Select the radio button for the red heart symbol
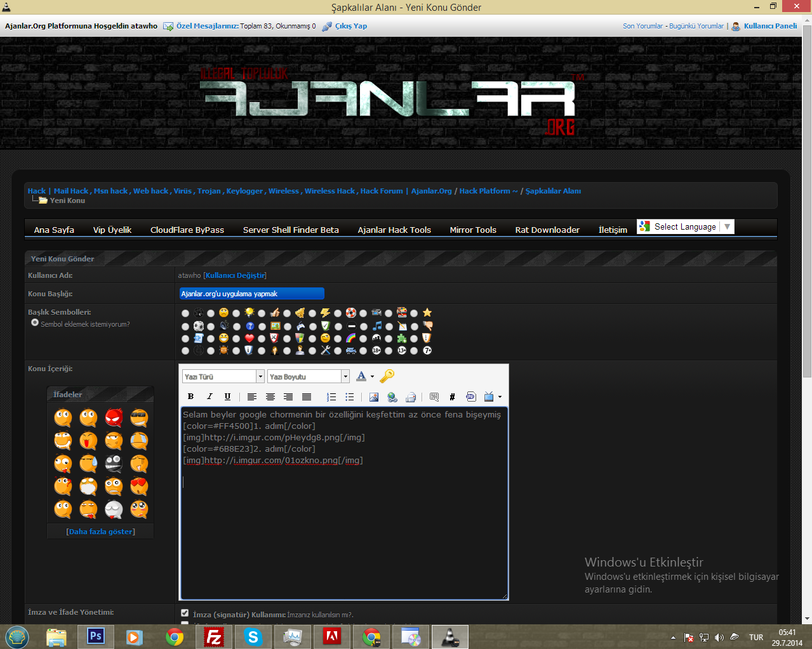The height and width of the screenshot is (649, 812). coord(236,338)
